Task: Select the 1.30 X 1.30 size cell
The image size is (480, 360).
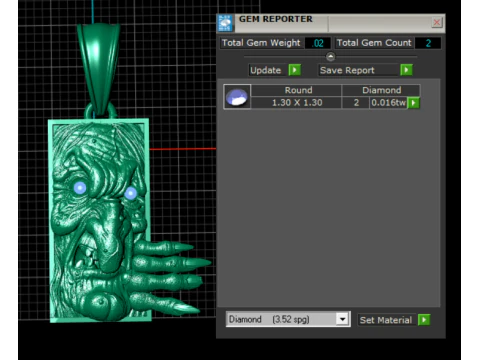Action: (x=296, y=102)
